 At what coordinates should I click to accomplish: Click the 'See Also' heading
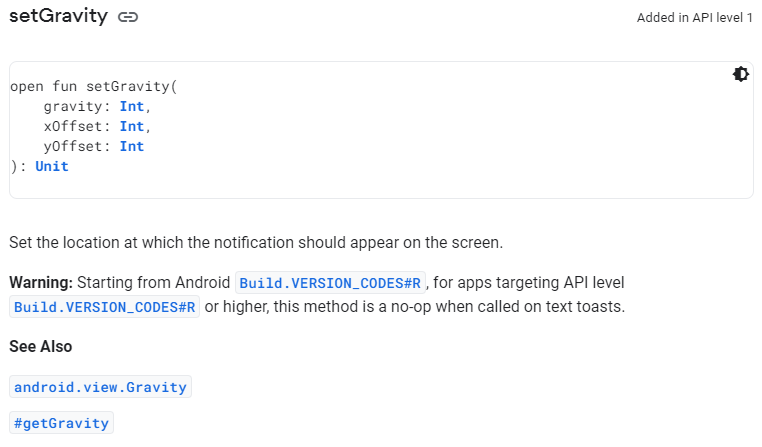click(41, 346)
